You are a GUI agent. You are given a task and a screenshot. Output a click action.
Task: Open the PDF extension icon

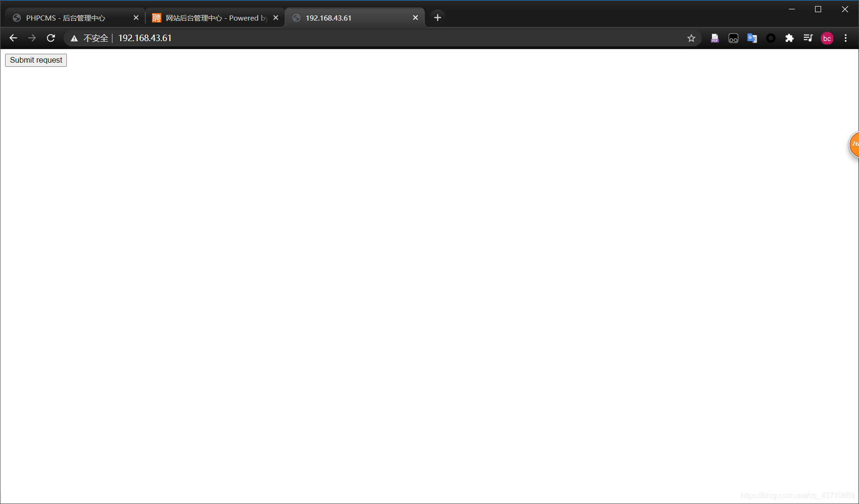715,38
